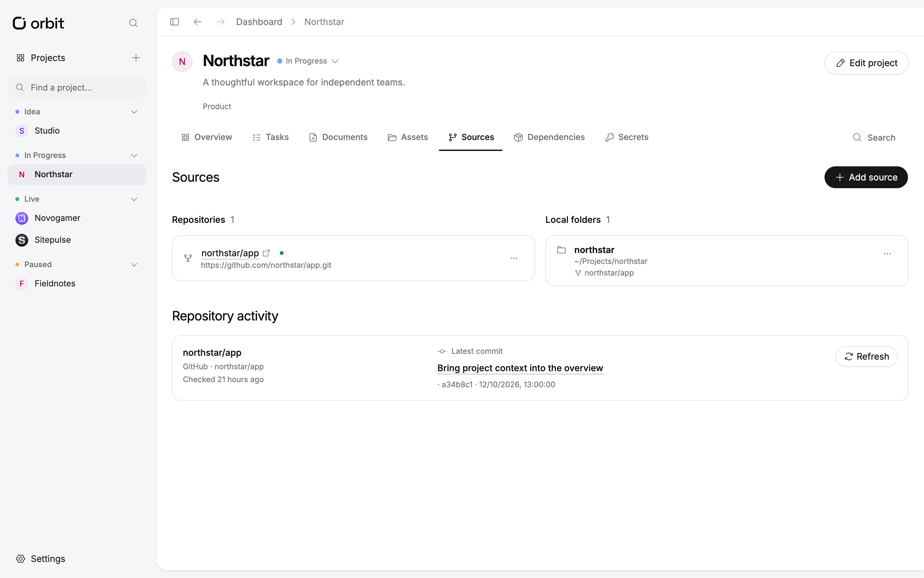The width and height of the screenshot is (924, 578).
Task: Open Settings in the sidebar
Action: [x=40, y=558]
